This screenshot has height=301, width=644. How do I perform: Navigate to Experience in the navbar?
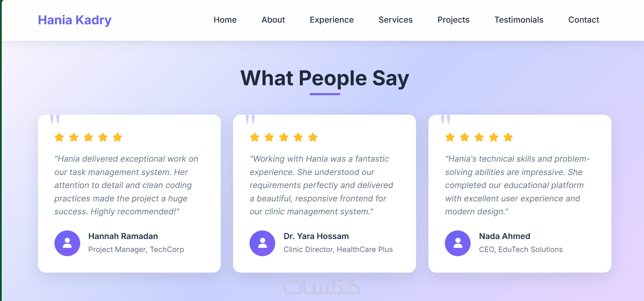click(x=331, y=20)
